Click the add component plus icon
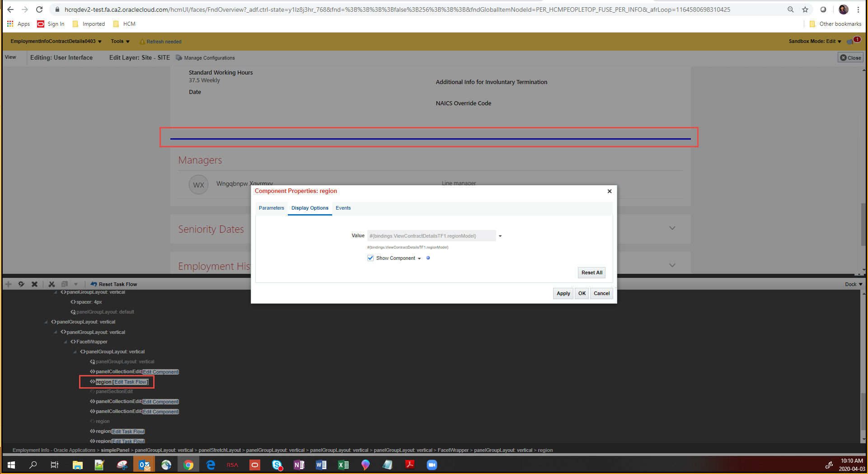868x474 pixels. (x=9, y=284)
